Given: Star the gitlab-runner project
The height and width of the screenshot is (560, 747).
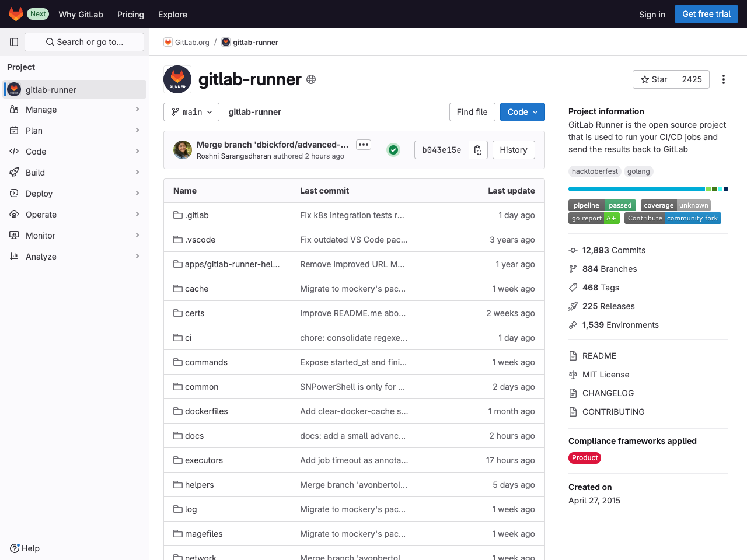Looking at the screenshot, I should (654, 79).
